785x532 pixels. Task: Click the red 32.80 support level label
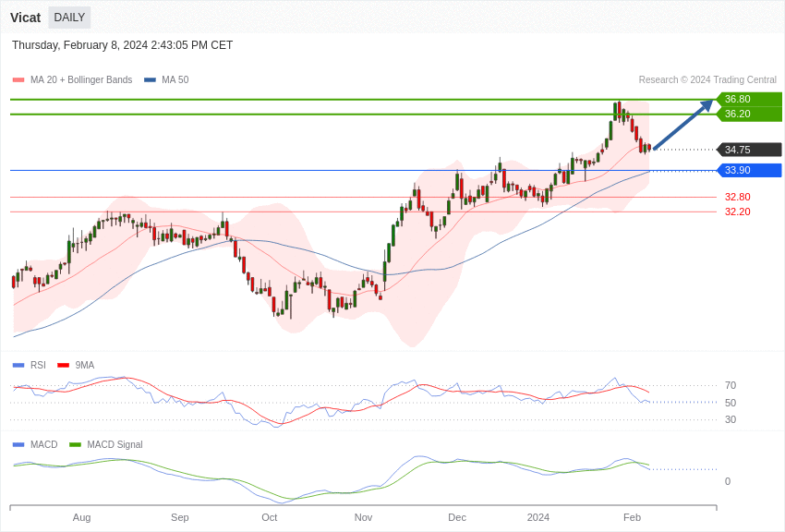click(737, 197)
